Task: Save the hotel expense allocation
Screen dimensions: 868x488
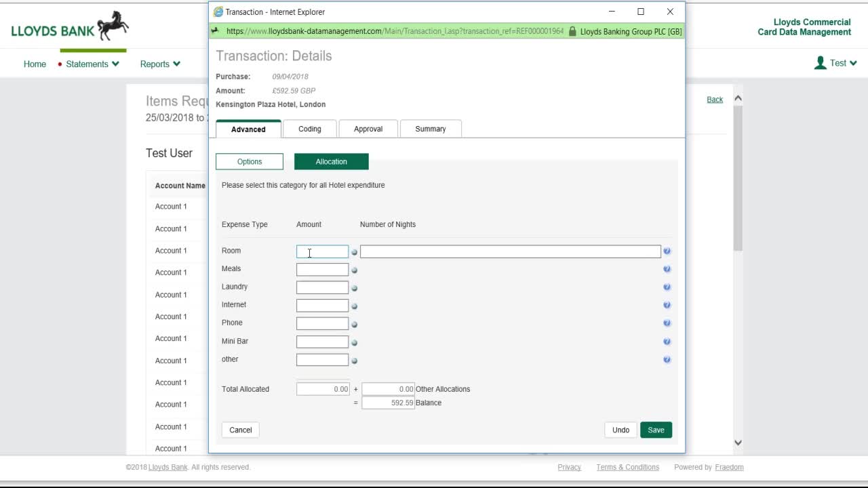Action: pos(655,430)
